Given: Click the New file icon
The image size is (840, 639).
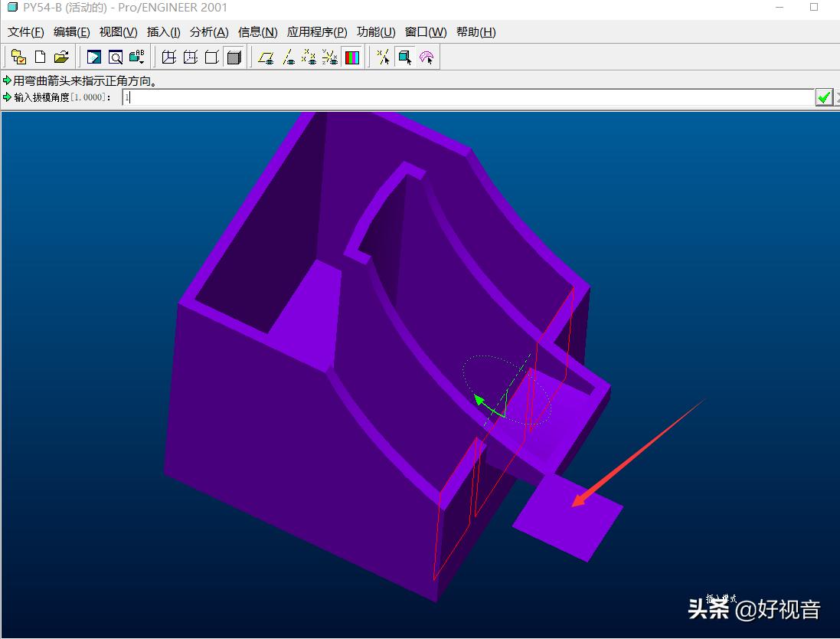Looking at the screenshot, I should (41, 57).
